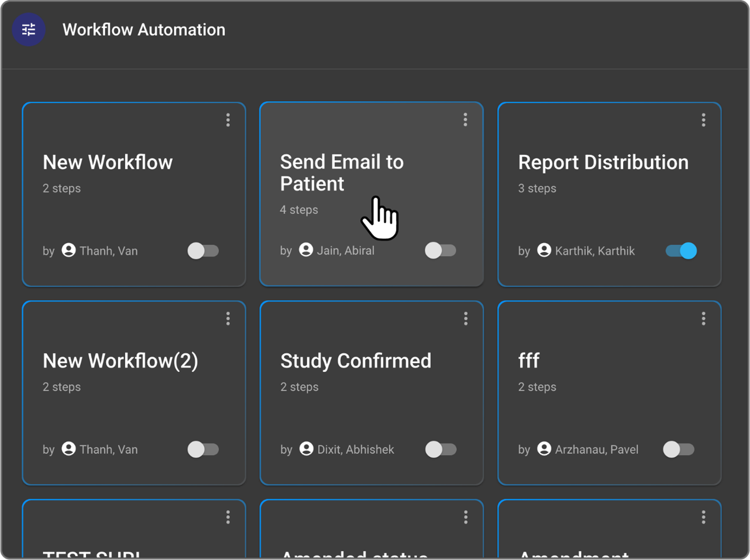The width and height of the screenshot is (750, 560).
Task: Open New Workflow(2) kebab menu
Action: (x=228, y=318)
